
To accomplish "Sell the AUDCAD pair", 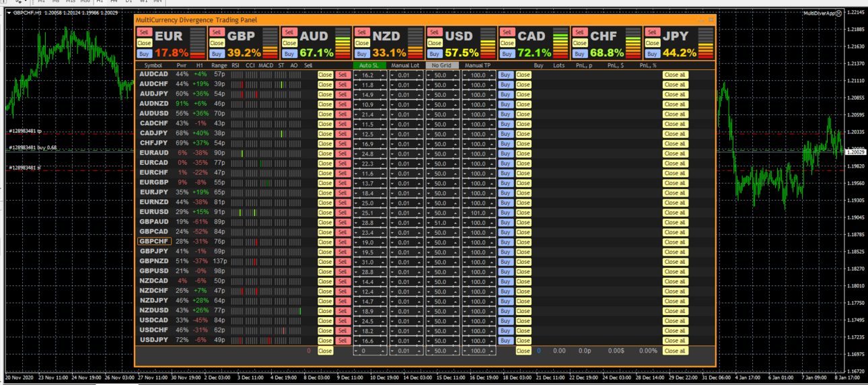I will tap(342, 75).
